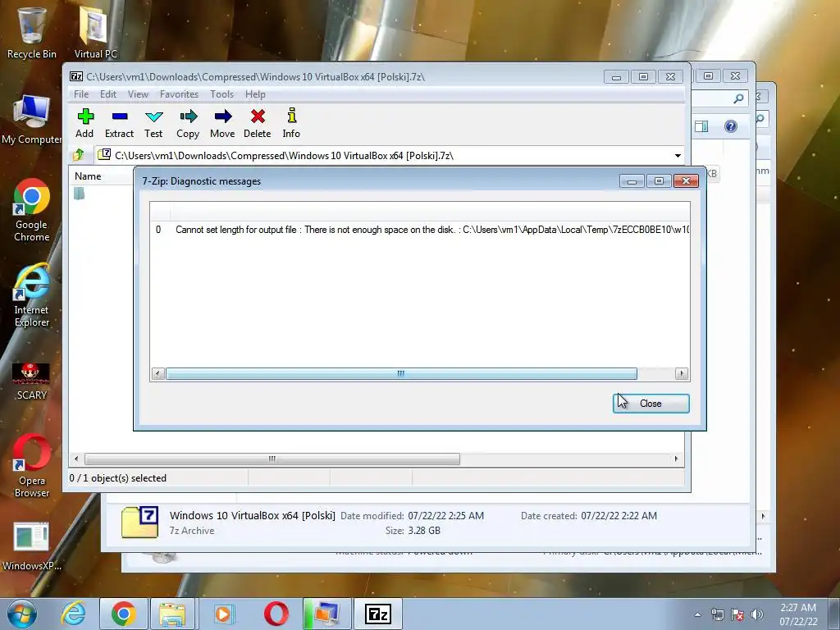The width and height of the screenshot is (840, 630).
Task: Click the right arrow of the file list scrollbar
Action: (676, 459)
